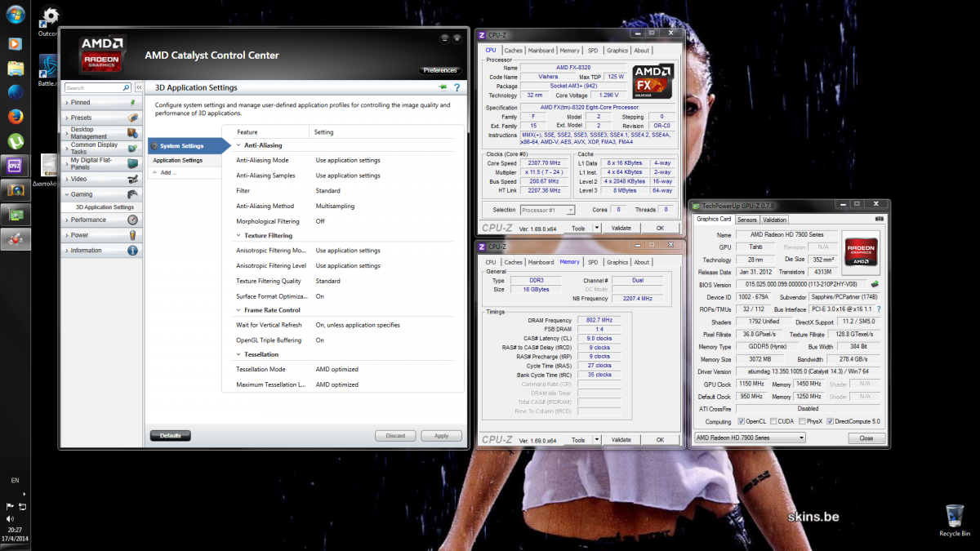This screenshot has height=551, width=980.
Task: Click the Apply button in Catalyst
Action: point(441,436)
